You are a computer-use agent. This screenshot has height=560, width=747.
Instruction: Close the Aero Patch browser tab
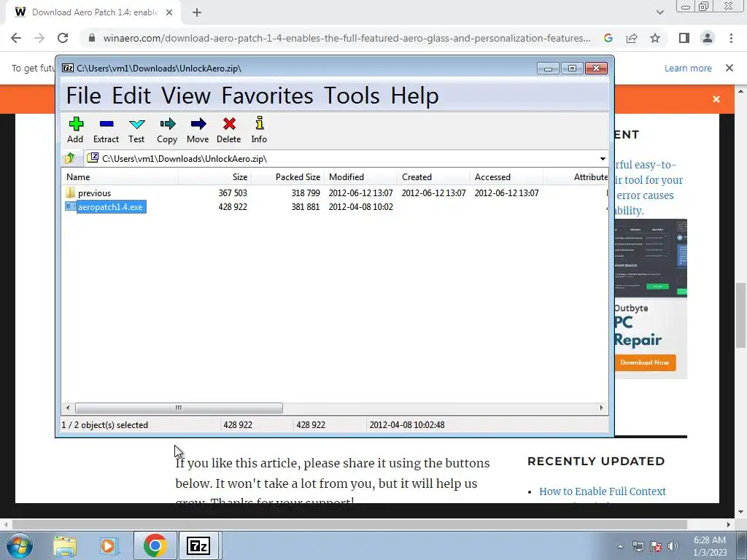pos(169,12)
